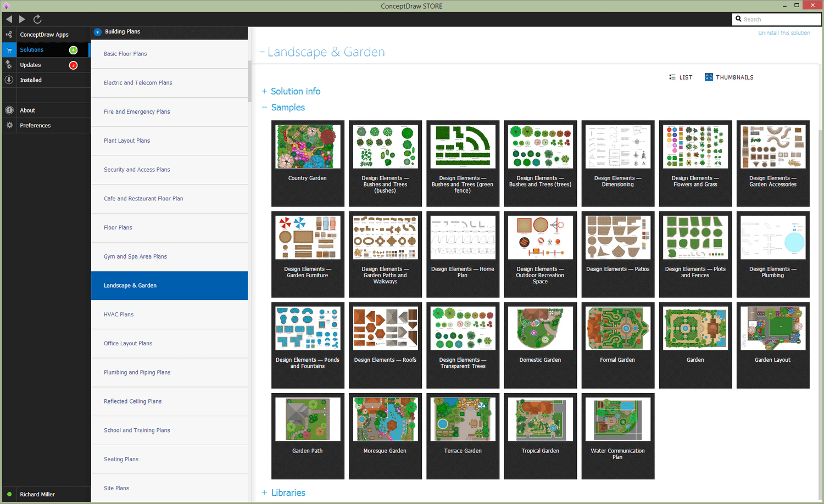Image resolution: width=824 pixels, height=504 pixels.
Task: Click the THUMBNAILS grid icon
Action: pyautogui.click(x=709, y=77)
